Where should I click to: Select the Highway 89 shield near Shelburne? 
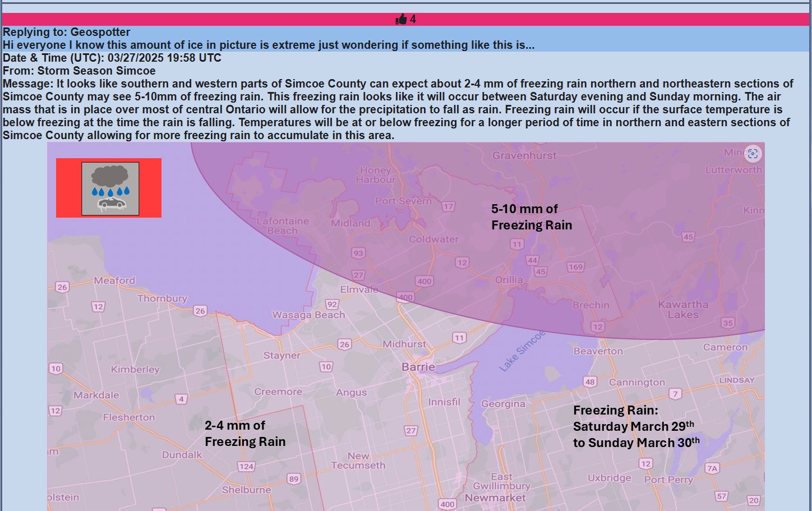point(294,480)
